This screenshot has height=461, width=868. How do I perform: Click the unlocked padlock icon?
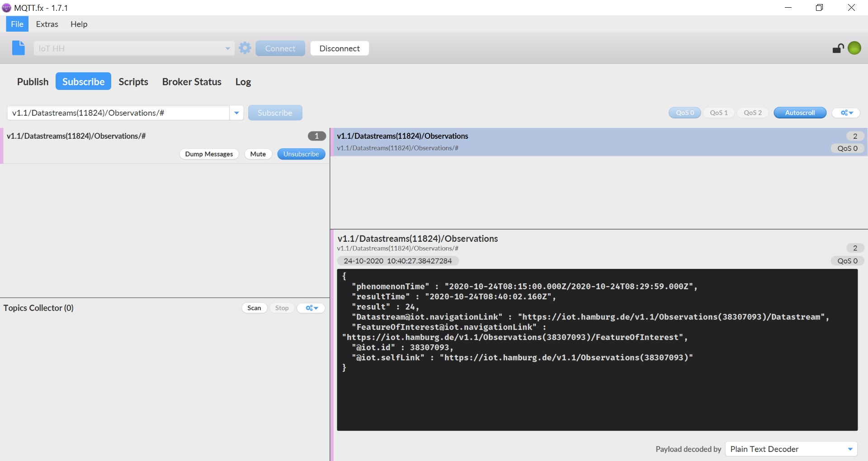(838, 48)
